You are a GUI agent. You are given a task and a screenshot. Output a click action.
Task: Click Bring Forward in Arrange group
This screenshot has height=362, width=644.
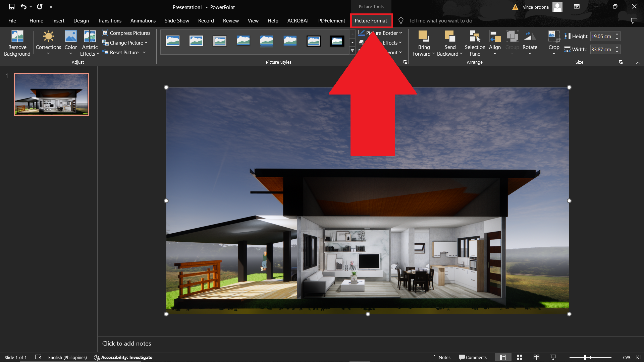(x=423, y=43)
